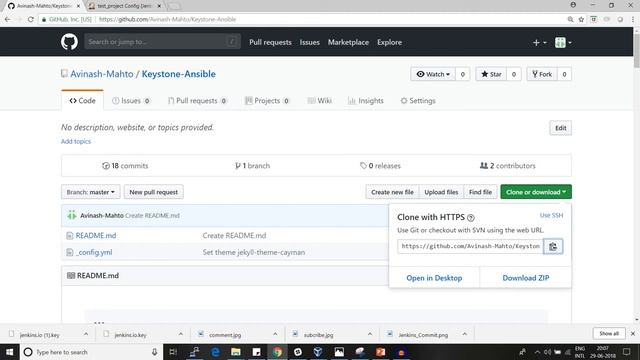Click the Chrome icon in the taskbar
The width and height of the screenshot is (640, 360).
coord(277,352)
